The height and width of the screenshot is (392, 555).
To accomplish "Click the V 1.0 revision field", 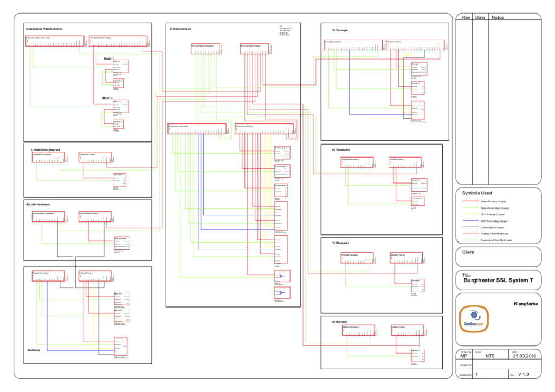I will (x=524, y=374).
